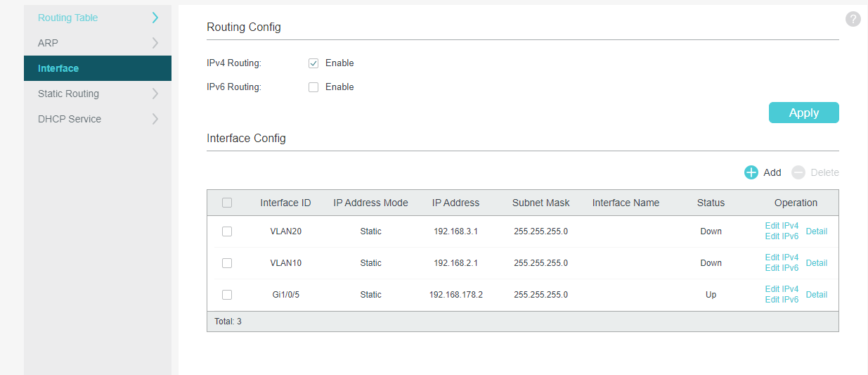The height and width of the screenshot is (375, 868).
Task: Tick the Gi1/0/5 row checkbox
Action: point(227,295)
